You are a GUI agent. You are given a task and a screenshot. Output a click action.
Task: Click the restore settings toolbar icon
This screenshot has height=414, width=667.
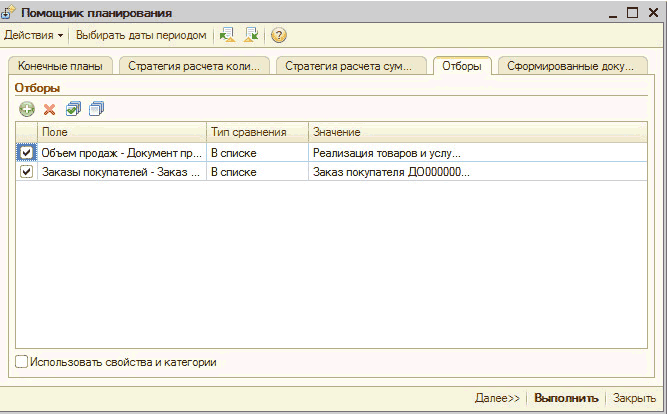tap(227, 35)
